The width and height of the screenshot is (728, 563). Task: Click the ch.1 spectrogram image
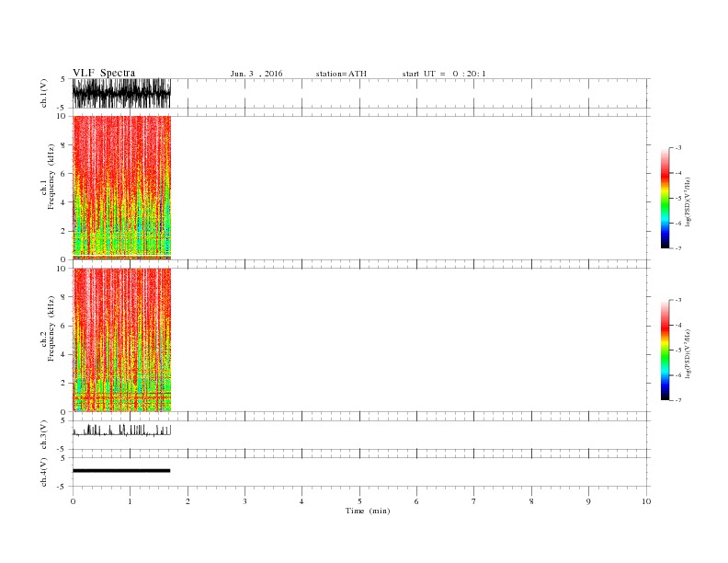[x=121, y=188]
